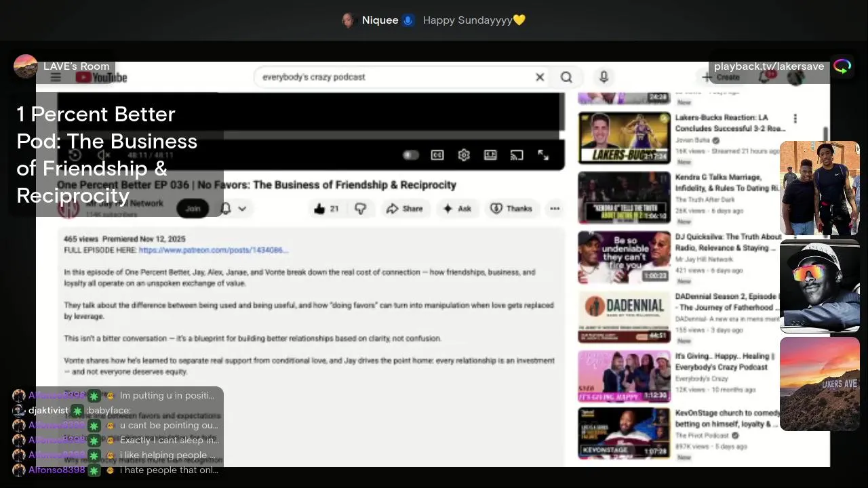The image size is (868, 488).
Task: Open Lakers-Bucks Reaction video thumbnail
Action: pos(624,138)
